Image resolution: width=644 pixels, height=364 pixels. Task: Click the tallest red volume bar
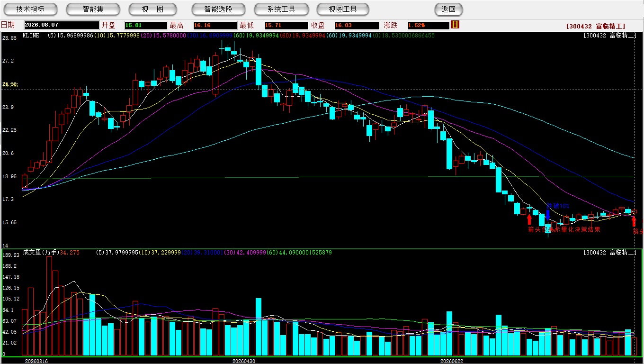point(49,306)
